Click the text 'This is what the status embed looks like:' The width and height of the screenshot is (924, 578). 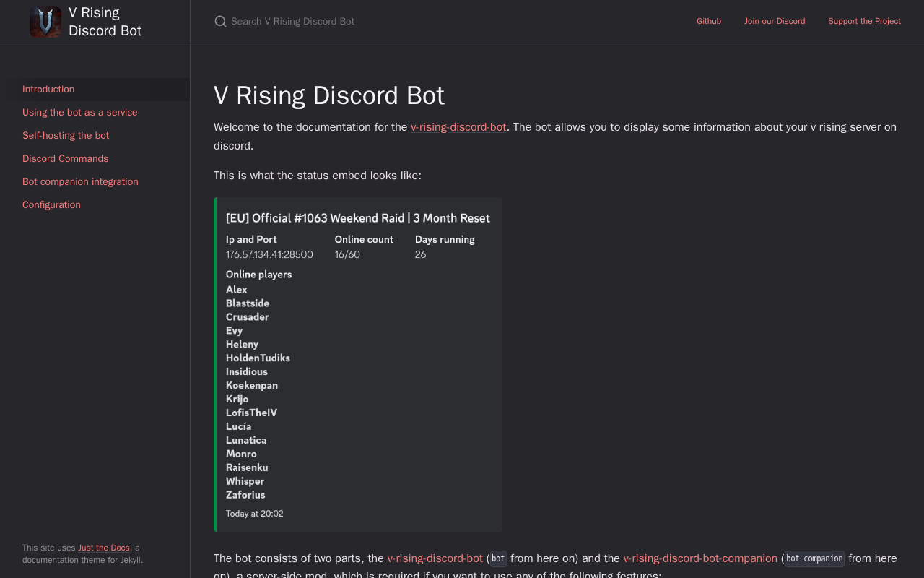[x=318, y=176]
